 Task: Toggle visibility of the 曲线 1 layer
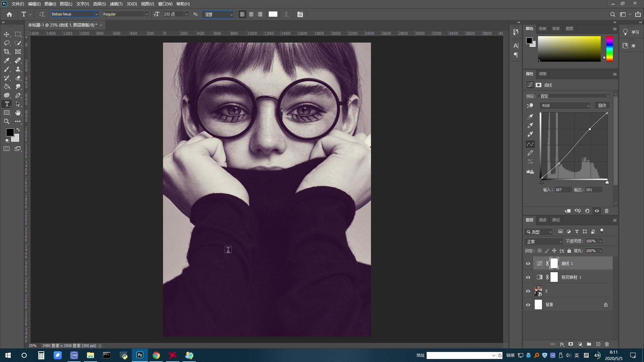pyautogui.click(x=528, y=263)
